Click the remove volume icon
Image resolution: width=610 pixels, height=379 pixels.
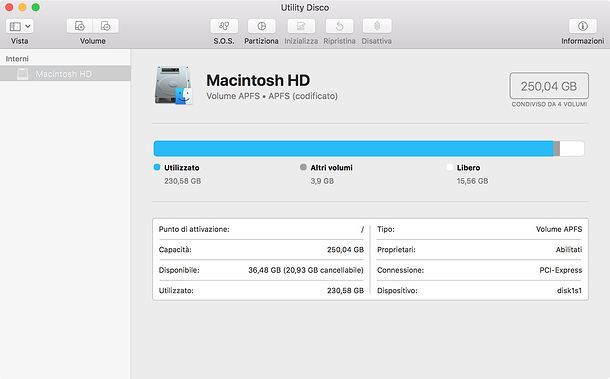[105, 26]
